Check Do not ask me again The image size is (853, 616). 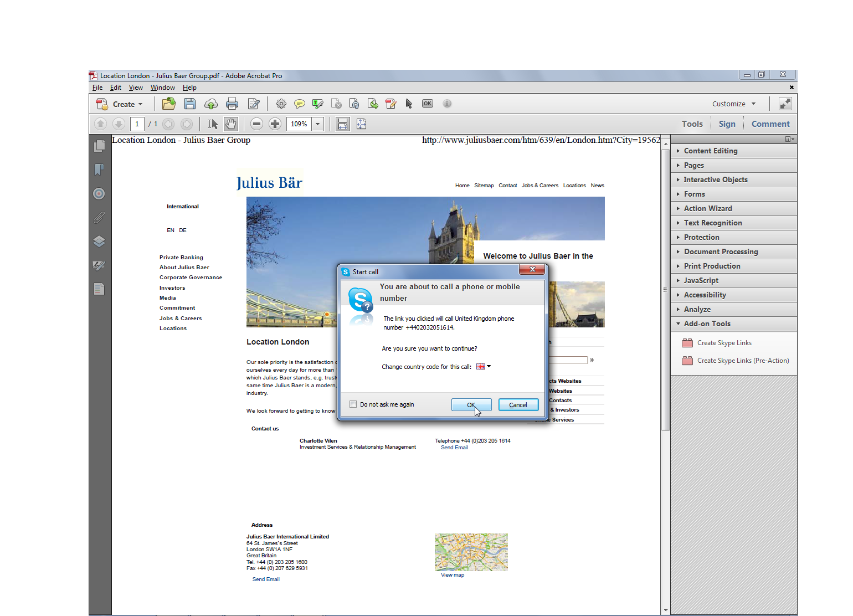353,404
